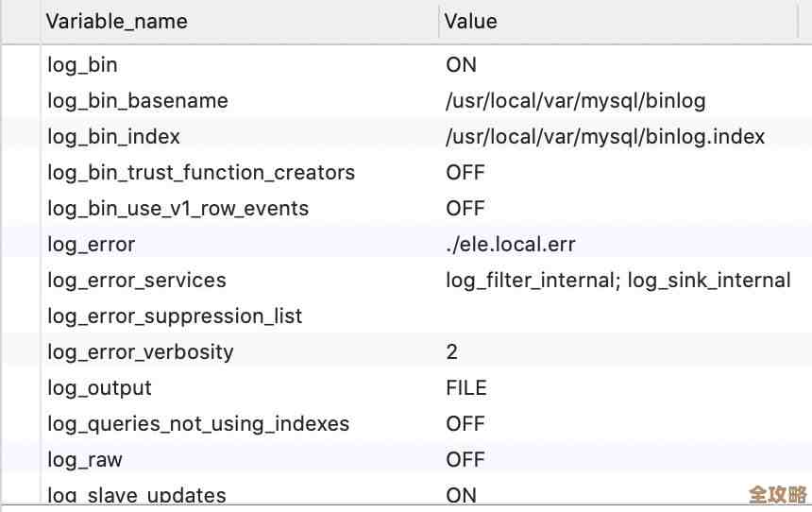
Task: Sort by the Variable_name column header
Action: (117, 21)
